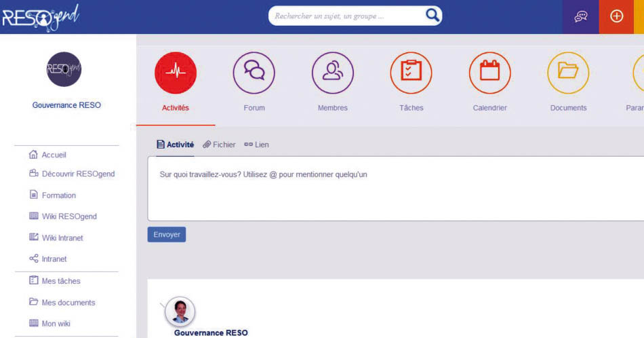Click the search magnifier icon

click(x=432, y=16)
